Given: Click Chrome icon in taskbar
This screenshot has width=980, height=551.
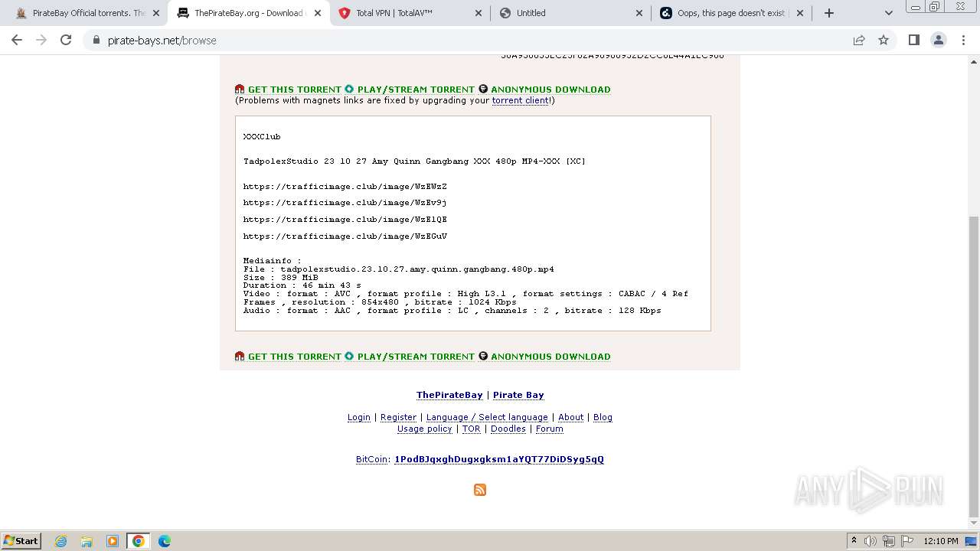Looking at the screenshot, I should [x=139, y=541].
